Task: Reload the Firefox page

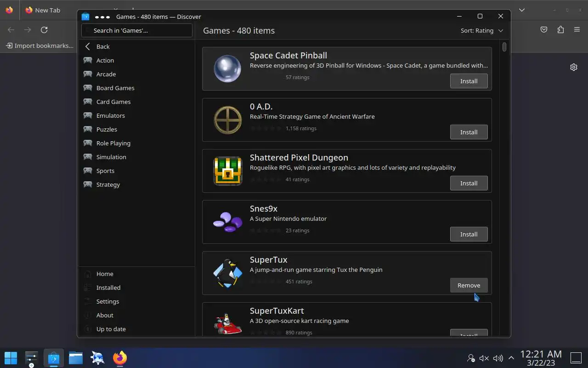Action: pos(44,30)
